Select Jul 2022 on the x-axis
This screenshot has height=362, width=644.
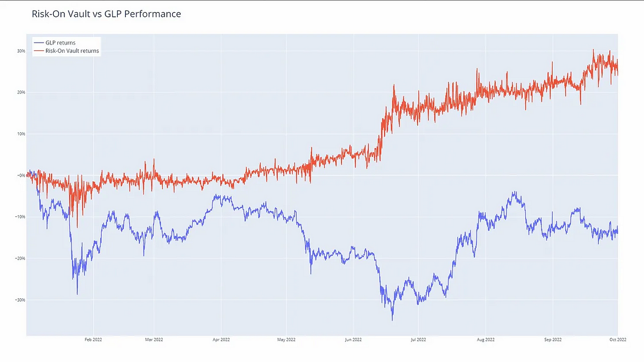(x=418, y=339)
